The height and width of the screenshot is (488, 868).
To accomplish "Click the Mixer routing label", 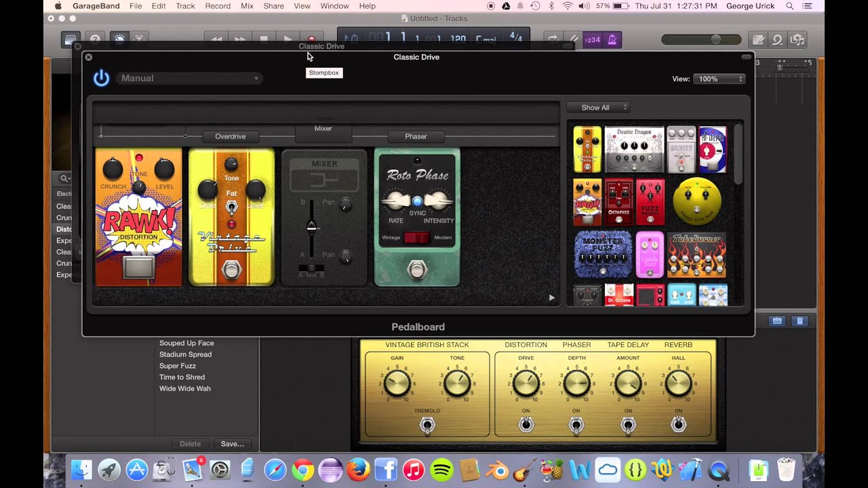I will coord(323,129).
